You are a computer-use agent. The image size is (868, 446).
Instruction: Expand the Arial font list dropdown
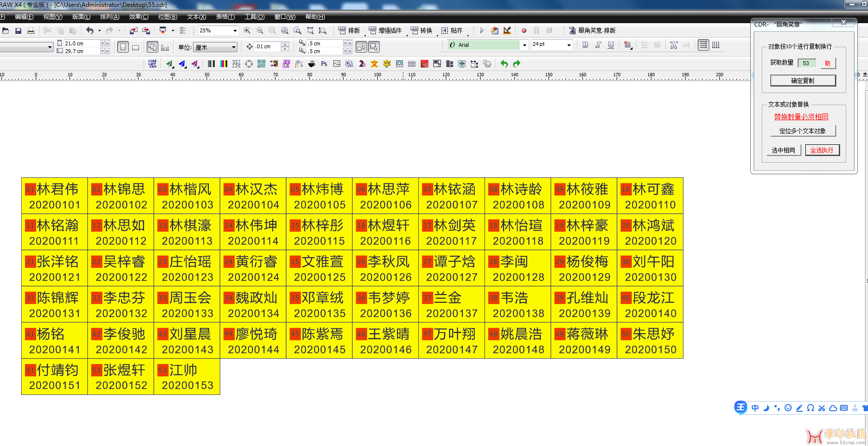click(524, 45)
